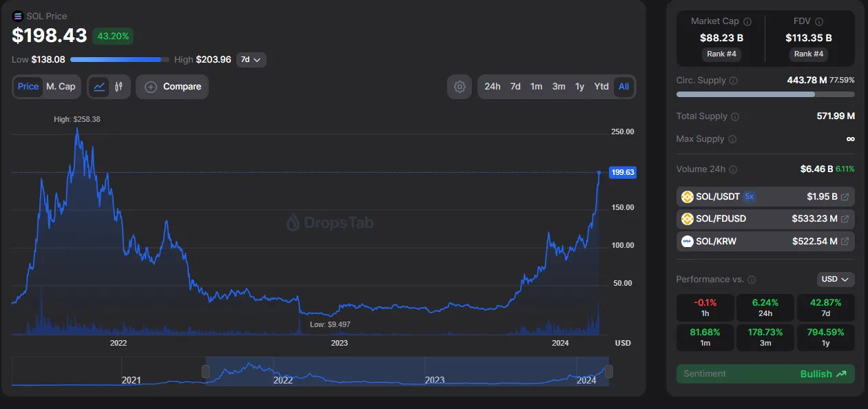Click 2021 region in the navigator timeline

pos(131,380)
